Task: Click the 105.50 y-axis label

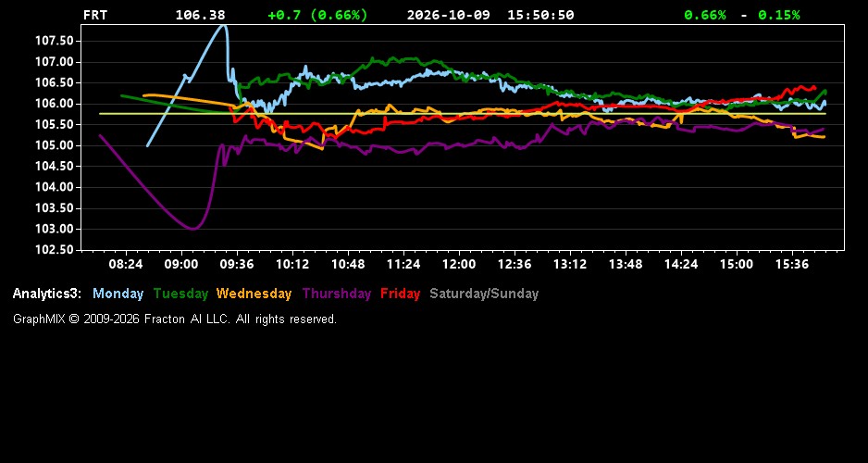Action: coord(55,125)
